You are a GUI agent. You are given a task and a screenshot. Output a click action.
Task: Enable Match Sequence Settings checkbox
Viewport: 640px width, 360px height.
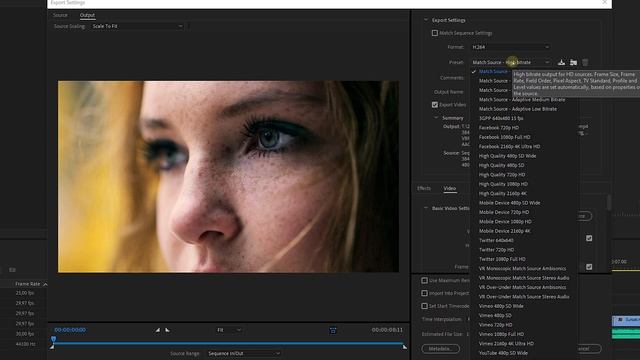click(435, 33)
